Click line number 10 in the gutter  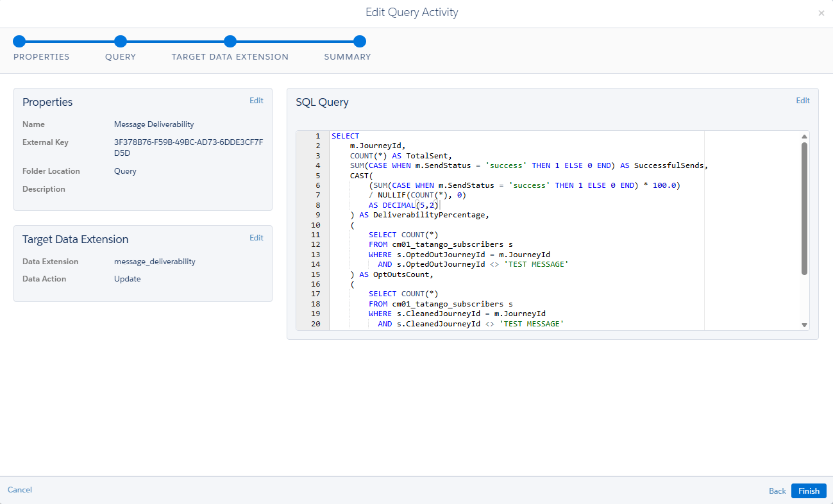point(315,225)
